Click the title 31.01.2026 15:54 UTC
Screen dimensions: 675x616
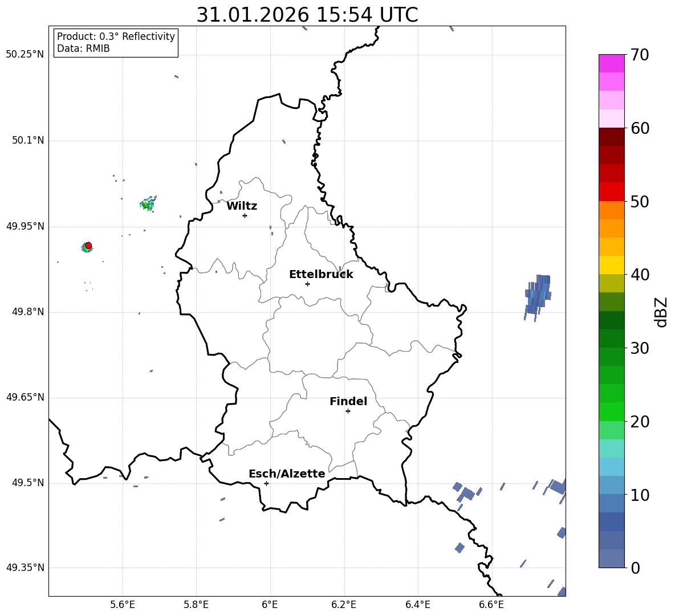coord(307,15)
